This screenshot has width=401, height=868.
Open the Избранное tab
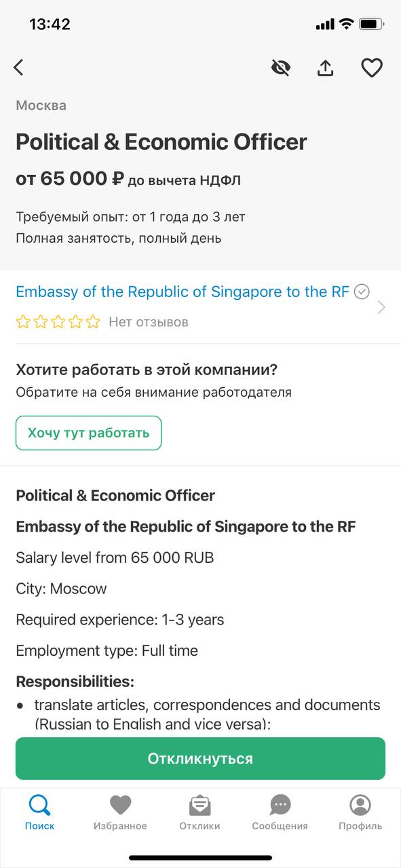[120, 812]
